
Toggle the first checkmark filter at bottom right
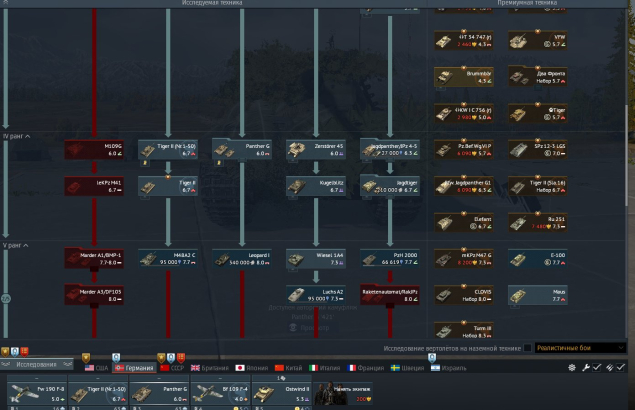(595, 368)
